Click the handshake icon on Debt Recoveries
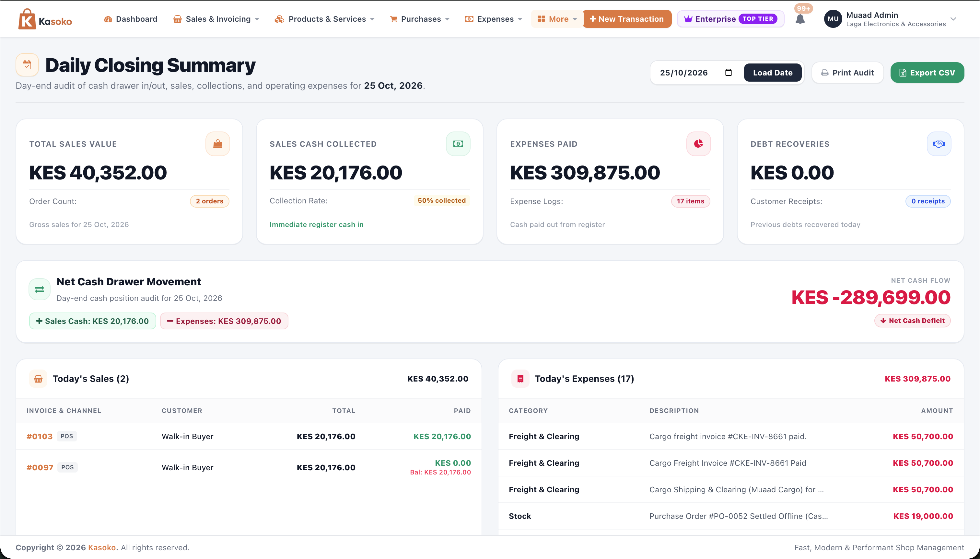 [939, 144]
